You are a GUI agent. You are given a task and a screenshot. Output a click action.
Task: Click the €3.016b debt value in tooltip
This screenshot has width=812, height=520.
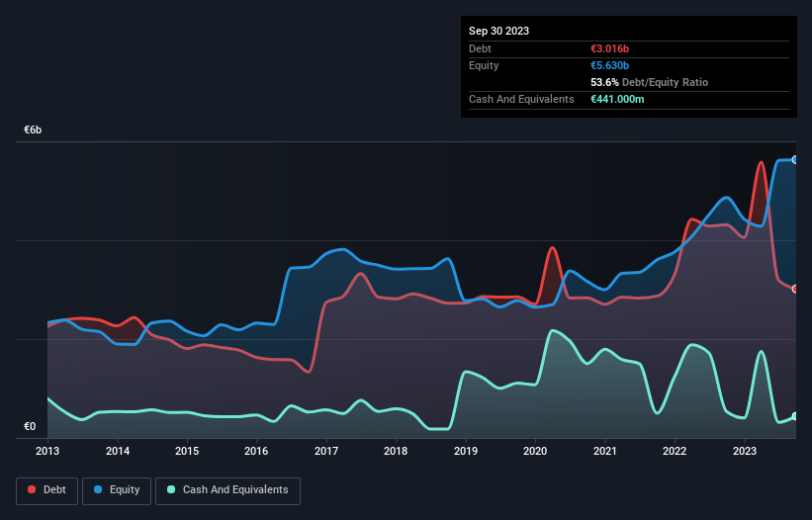(609, 48)
